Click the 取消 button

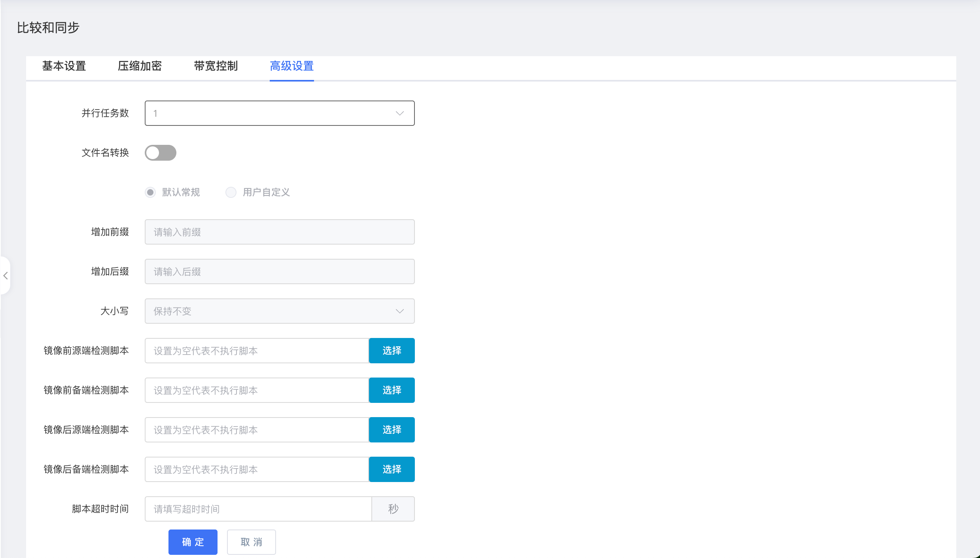pos(252,542)
